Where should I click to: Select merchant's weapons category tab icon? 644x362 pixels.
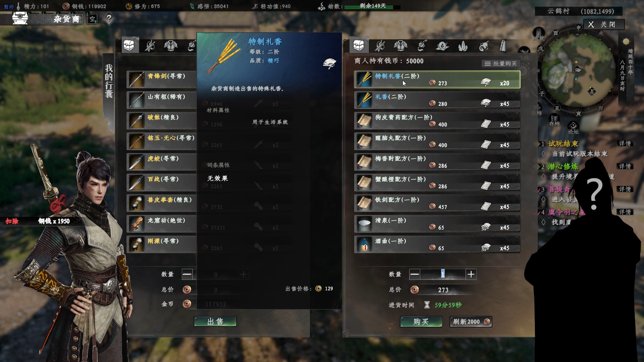click(x=380, y=46)
